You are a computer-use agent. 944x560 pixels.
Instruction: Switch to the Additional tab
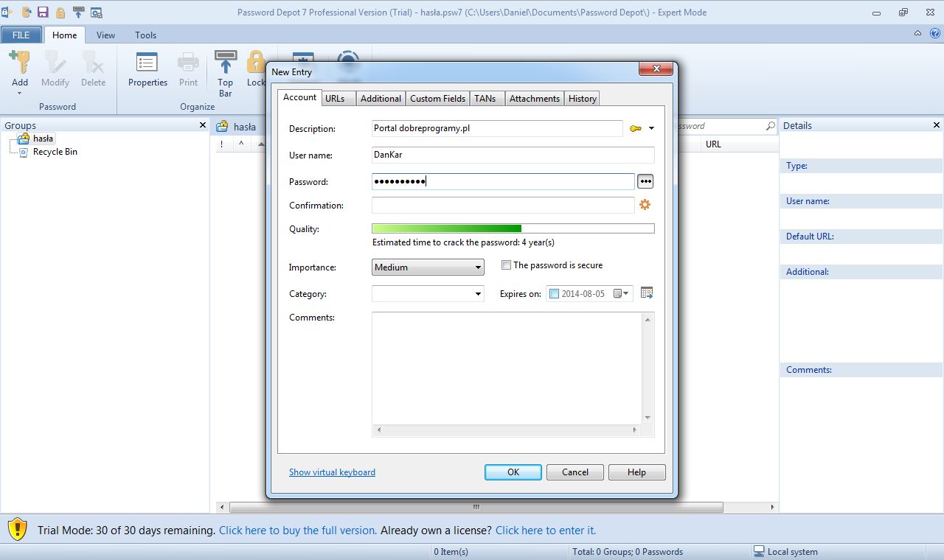pyautogui.click(x=381, y=99)
